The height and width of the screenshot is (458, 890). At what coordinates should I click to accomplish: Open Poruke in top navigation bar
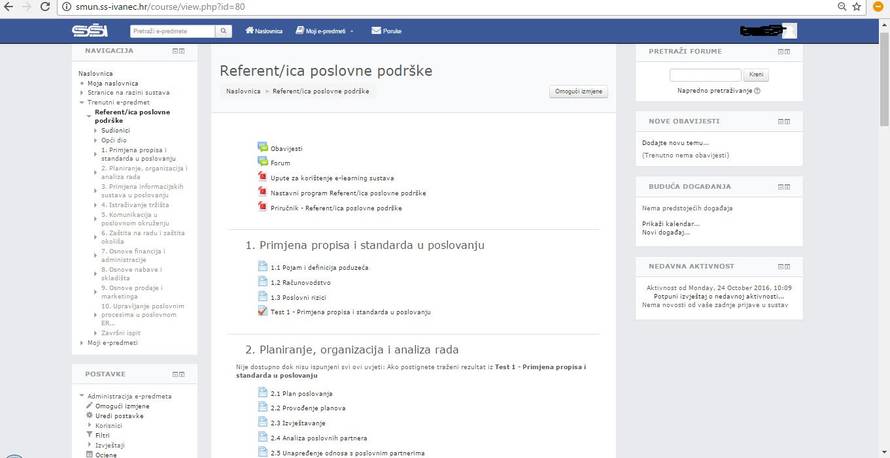[387, 31]
